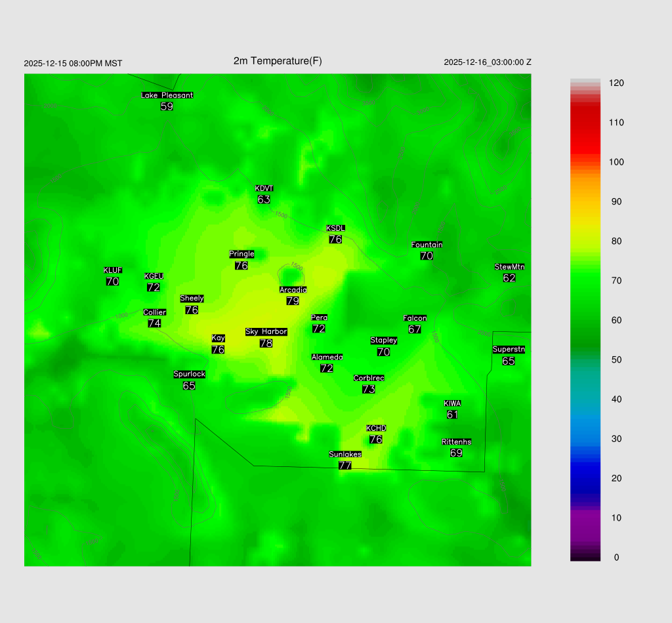Click the KIWA temperature value 61
The height and width of the screenshot is (623, 672).
pyautogui.click(x=452, y=414)
